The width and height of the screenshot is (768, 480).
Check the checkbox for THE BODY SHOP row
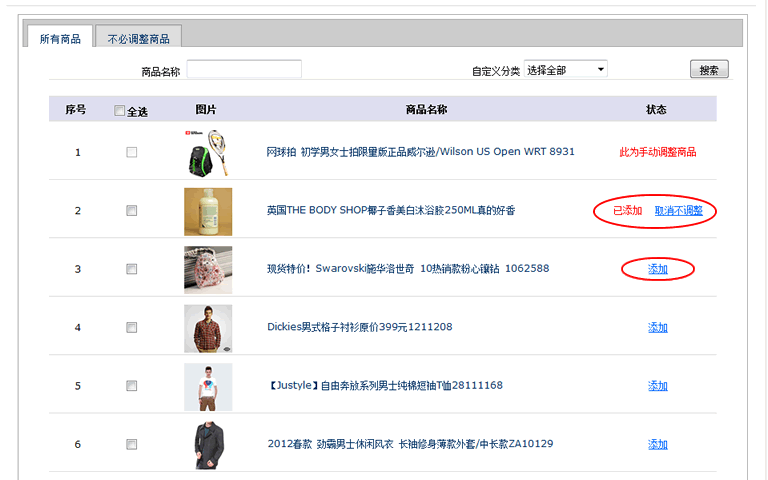click(132, 211)
